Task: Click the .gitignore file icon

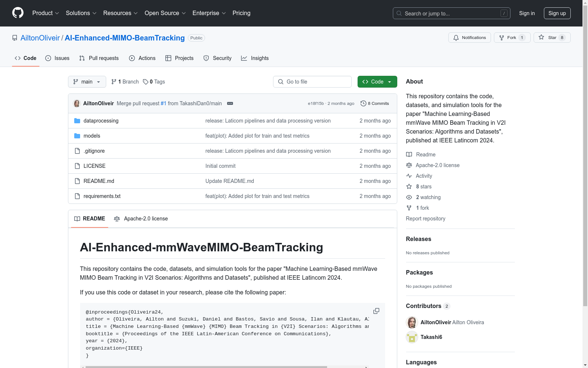Action: [x=77, y=151]
